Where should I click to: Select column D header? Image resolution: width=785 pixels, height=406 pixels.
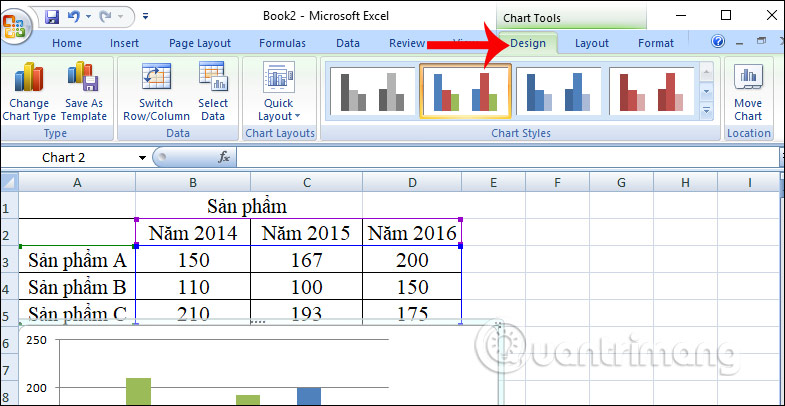tap(412, 183)
